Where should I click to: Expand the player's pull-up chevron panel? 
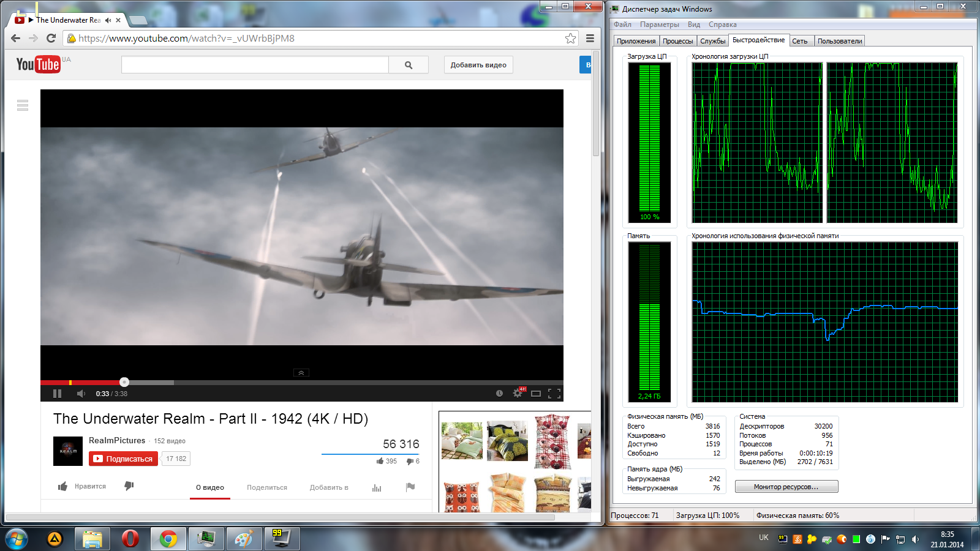(x=301, y=372)
